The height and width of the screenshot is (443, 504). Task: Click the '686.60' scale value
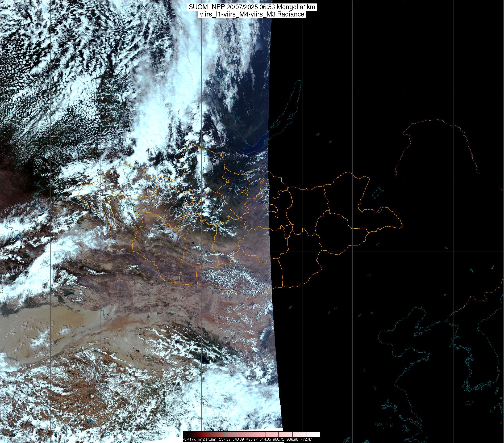coord(292,439)
